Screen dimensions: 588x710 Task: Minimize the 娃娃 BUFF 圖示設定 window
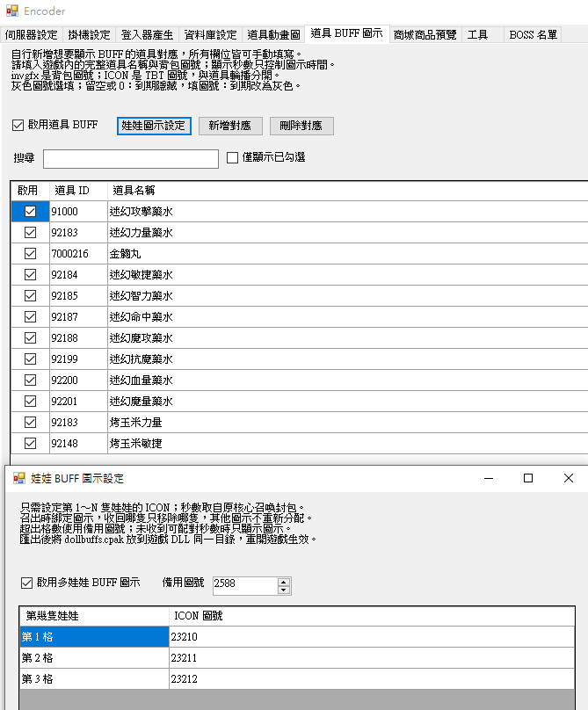click(489, 478)
